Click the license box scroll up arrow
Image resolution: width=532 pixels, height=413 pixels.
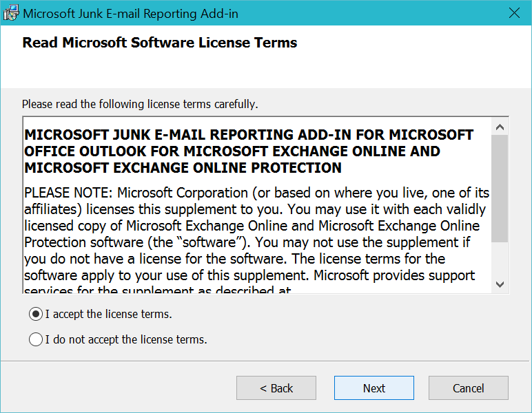pos(500,127)
